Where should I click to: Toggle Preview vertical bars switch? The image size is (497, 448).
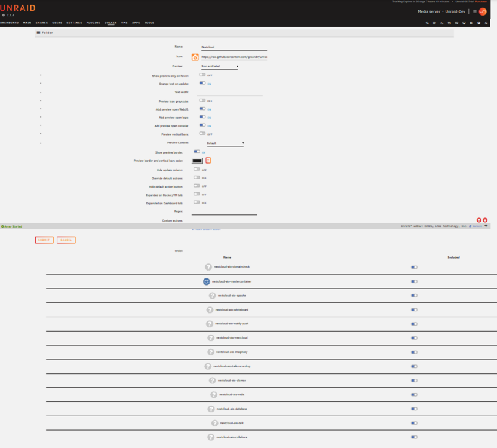pyautogui.click(x=203, y=133)
